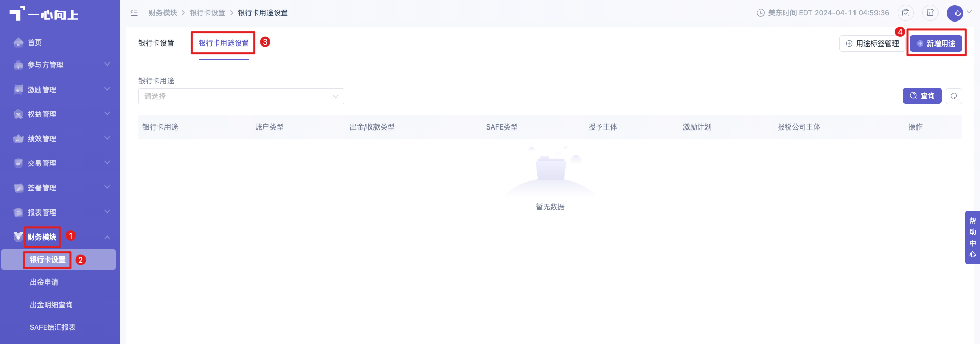The width and height of the screenshot is (980, 344).
Task: Click the 出金/收款类型 column header
Action: point(372,127)
